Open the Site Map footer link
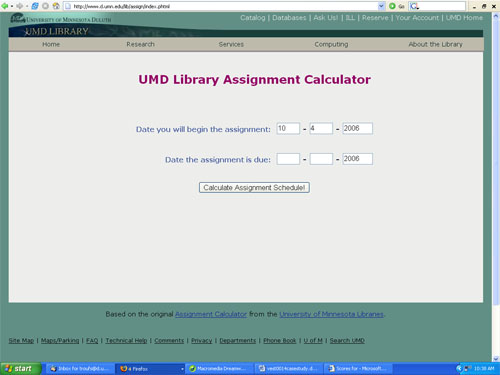This screenshot has width=500, height=375. pos(21,340)
